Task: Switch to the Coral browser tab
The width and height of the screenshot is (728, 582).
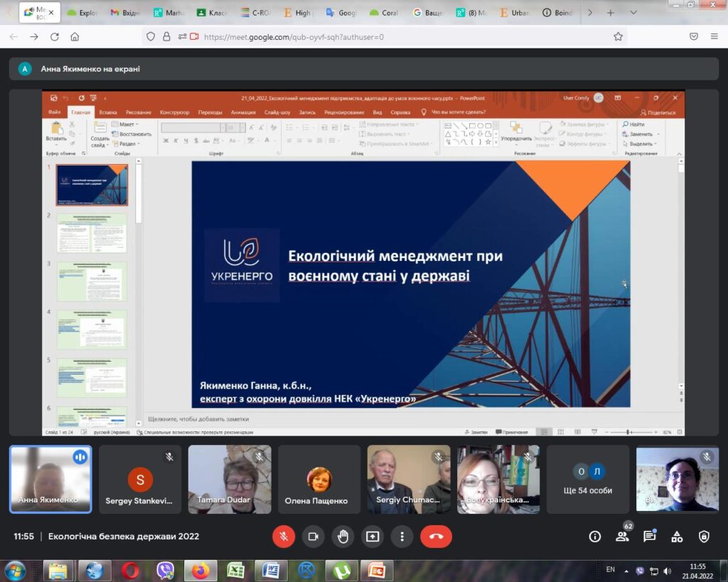Action: 383,13
